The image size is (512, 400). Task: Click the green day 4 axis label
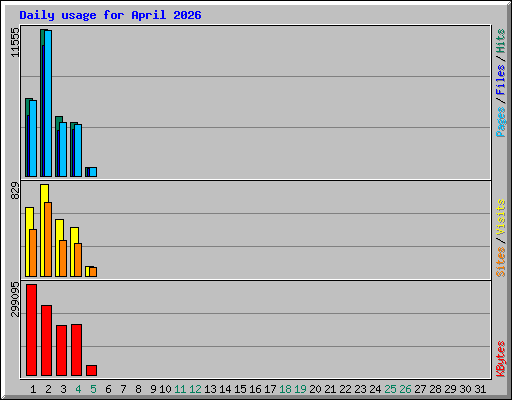tap(78, 389)
